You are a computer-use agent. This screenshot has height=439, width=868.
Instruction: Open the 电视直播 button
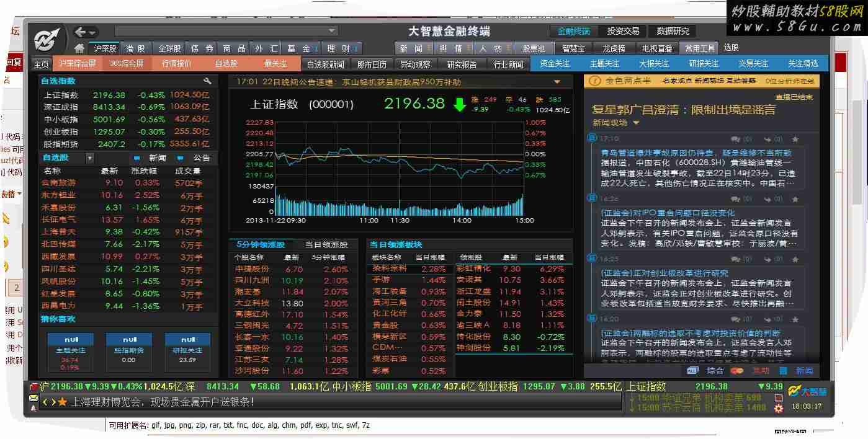pos(656,48)
